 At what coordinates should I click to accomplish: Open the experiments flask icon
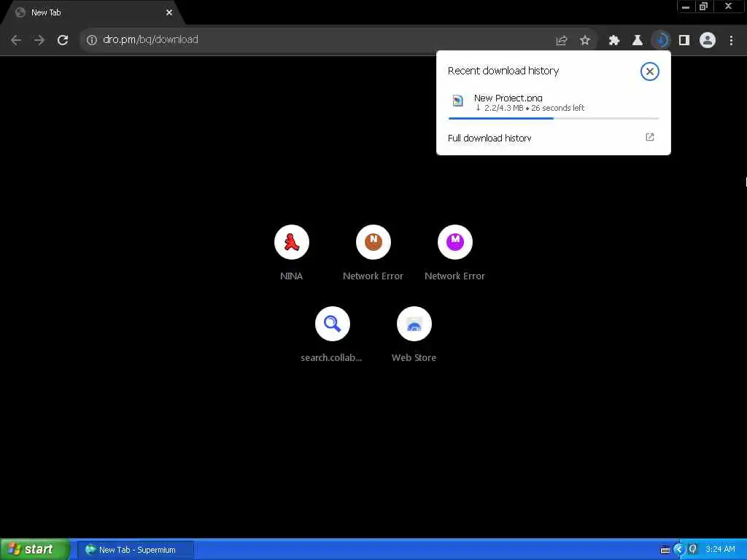(x=638, y=41)
